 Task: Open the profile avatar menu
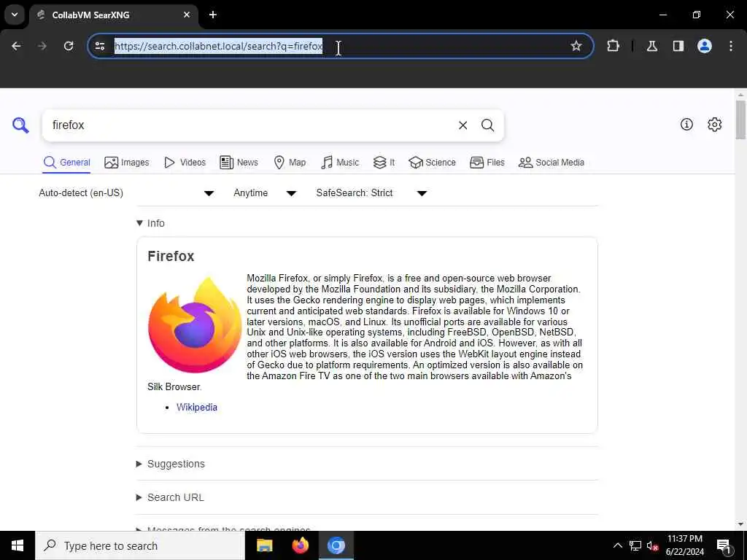pyautogui.click(x=705, y=46)
